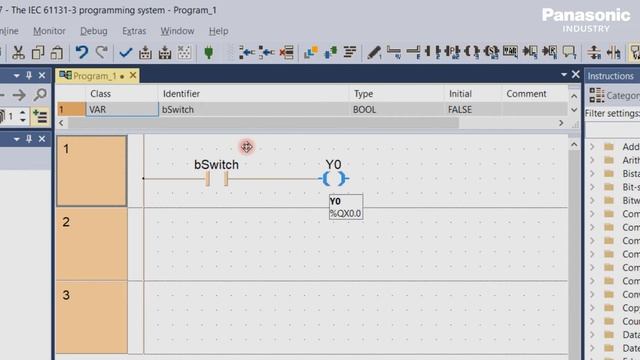Open the Monitor menu
Viewport: 640px width, 360px height.
pos(49,31)
